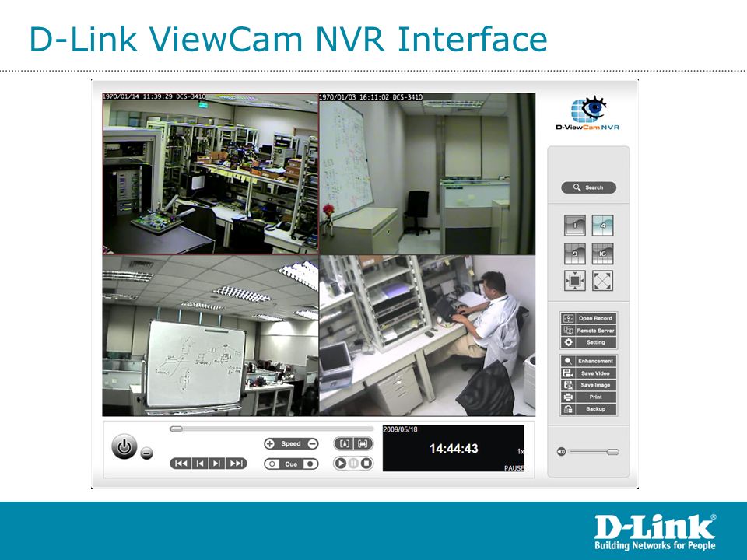Image resolution: width=747 pixels, height=560 pixels.
Task: Play the recorded video
Action: tap(340, 463)
